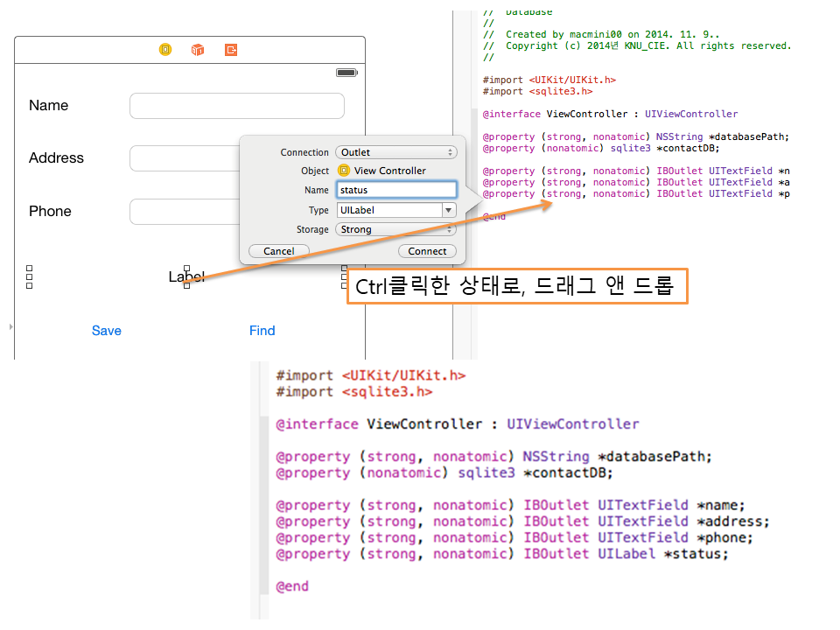Open the Connection dropdown showing Outlet
The image size is (840, 630).
pyautogui.click(x=395, y=152)
